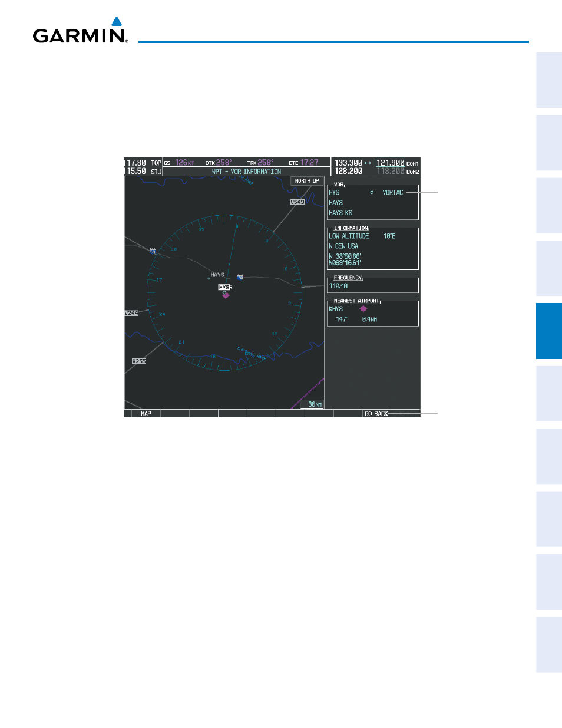
Task: Click the highway shield northwest of Hays
Action: point(153,251)
